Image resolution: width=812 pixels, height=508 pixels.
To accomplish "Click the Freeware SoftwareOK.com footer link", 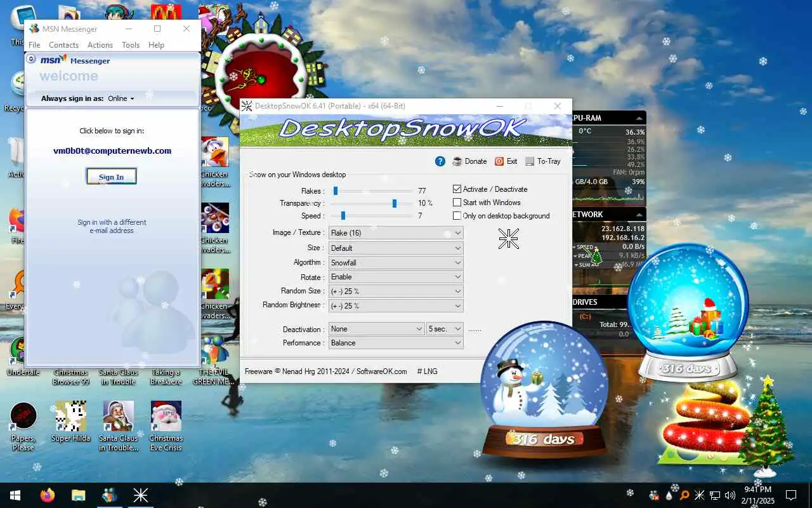I will pos(326,371).
